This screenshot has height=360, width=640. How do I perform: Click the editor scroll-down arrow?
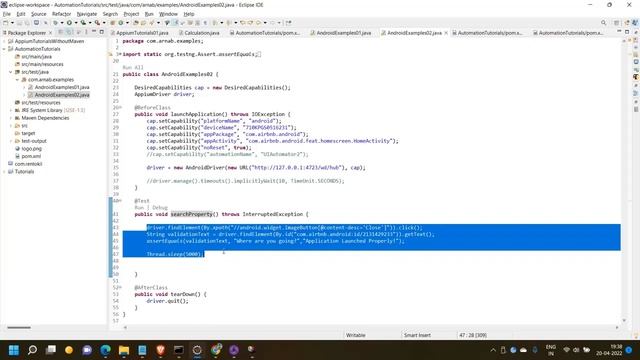point(624,320)
